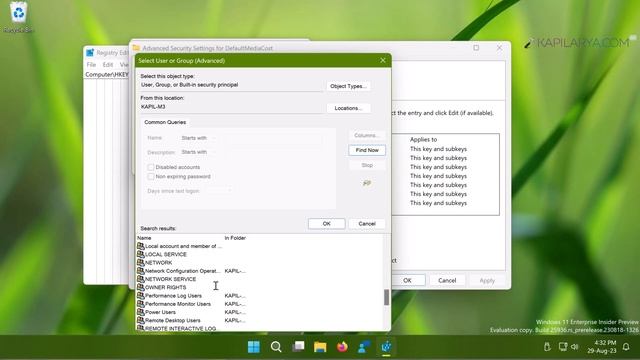The image size is (640, 360).
Task: Maximize the Advanced Security Settings window
Action: pyautogui.click(x=476, y=48)
